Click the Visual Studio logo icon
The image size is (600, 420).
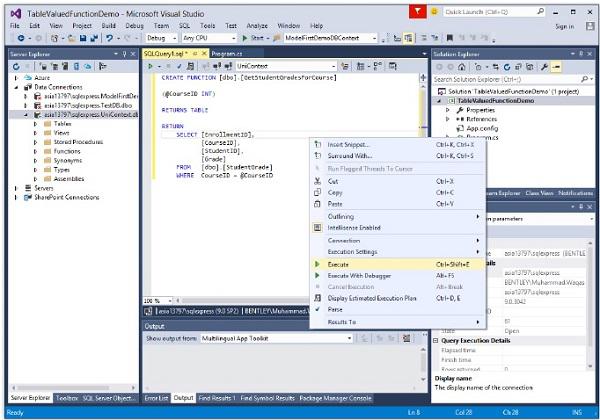[16, 14]
